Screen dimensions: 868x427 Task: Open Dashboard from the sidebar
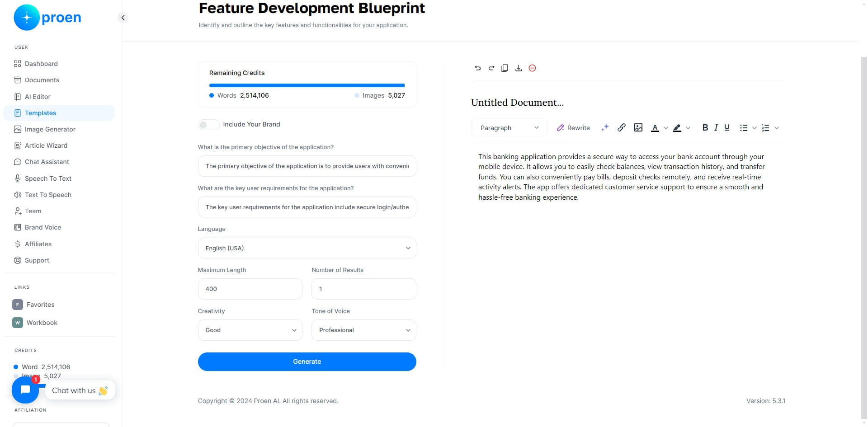[x=59, y=64]
